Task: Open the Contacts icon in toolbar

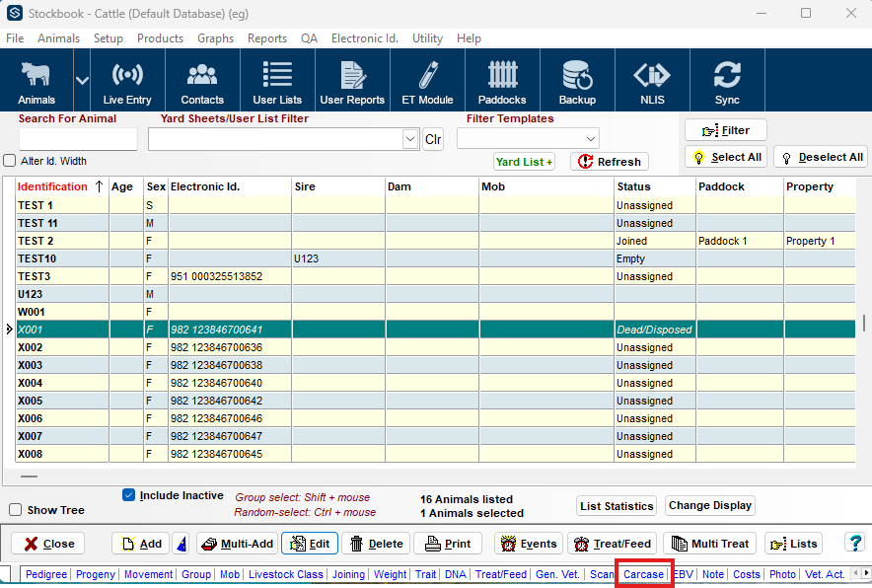Action: click(202, 82)
